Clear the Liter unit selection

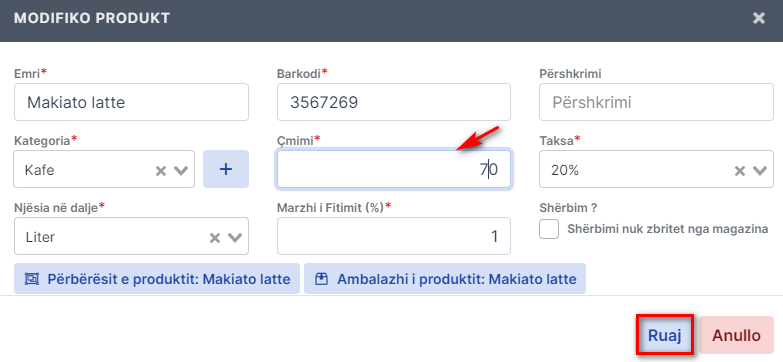pyautogui.click(x=215, y=238)
